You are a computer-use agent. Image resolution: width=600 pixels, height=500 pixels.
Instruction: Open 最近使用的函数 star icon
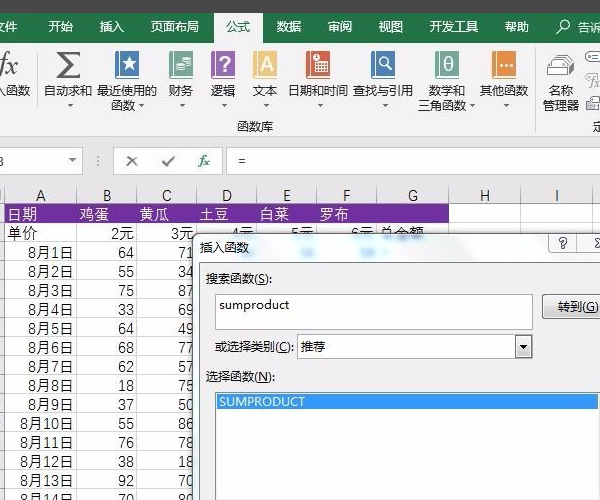127,67
